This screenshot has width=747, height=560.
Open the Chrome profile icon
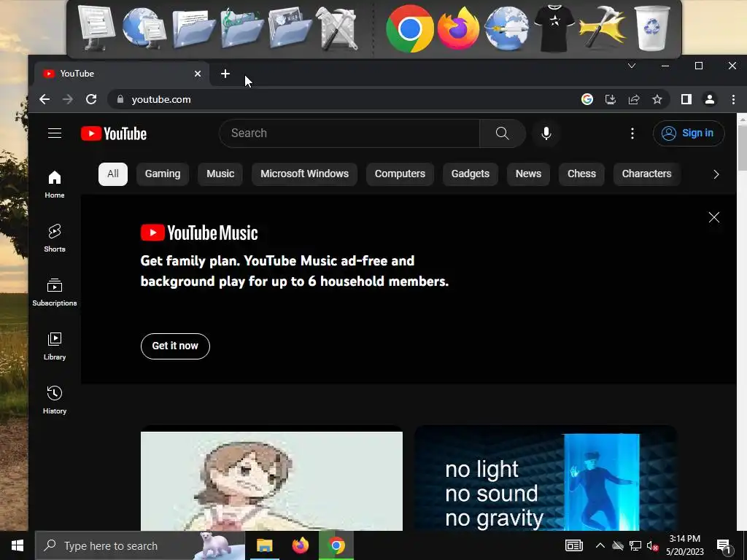click(709, 99)
